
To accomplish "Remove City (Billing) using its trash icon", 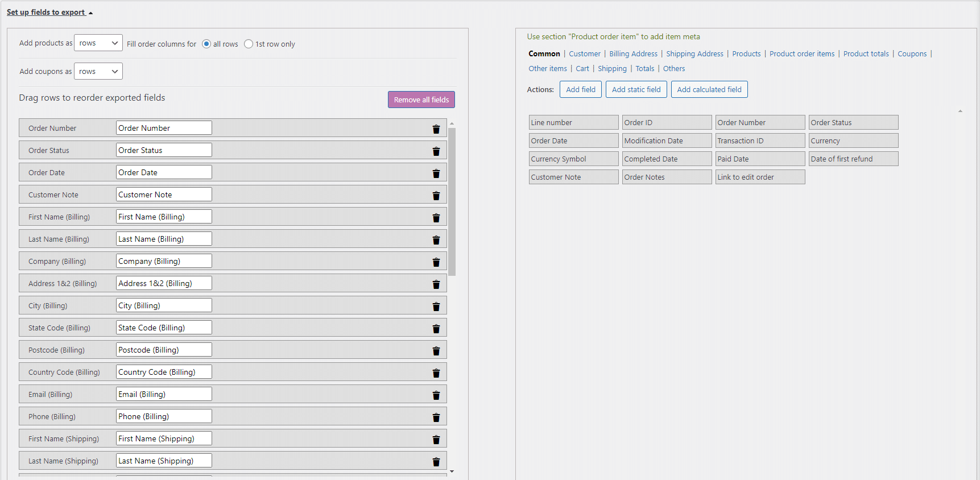I will click(436, 307).
